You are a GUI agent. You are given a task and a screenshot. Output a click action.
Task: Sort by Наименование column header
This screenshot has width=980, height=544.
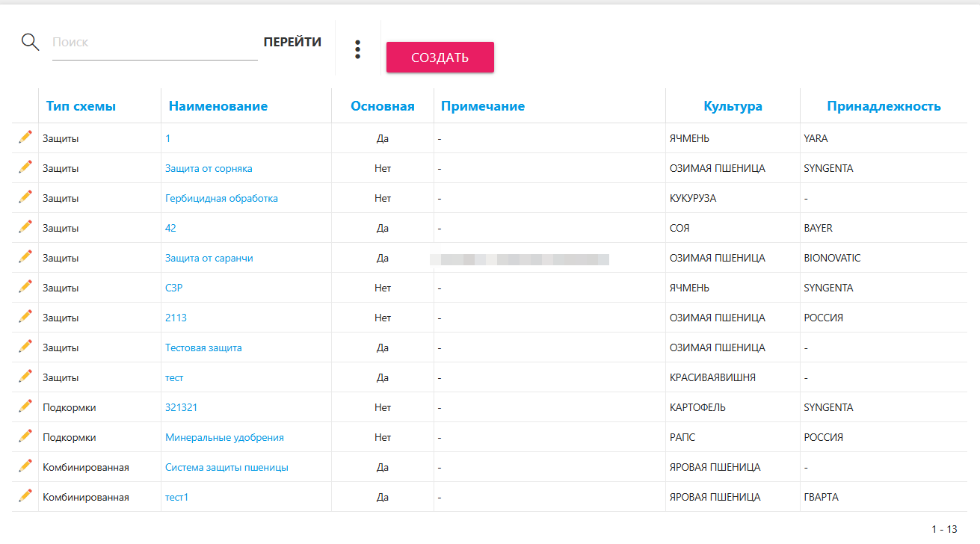[x=218, y=106]
